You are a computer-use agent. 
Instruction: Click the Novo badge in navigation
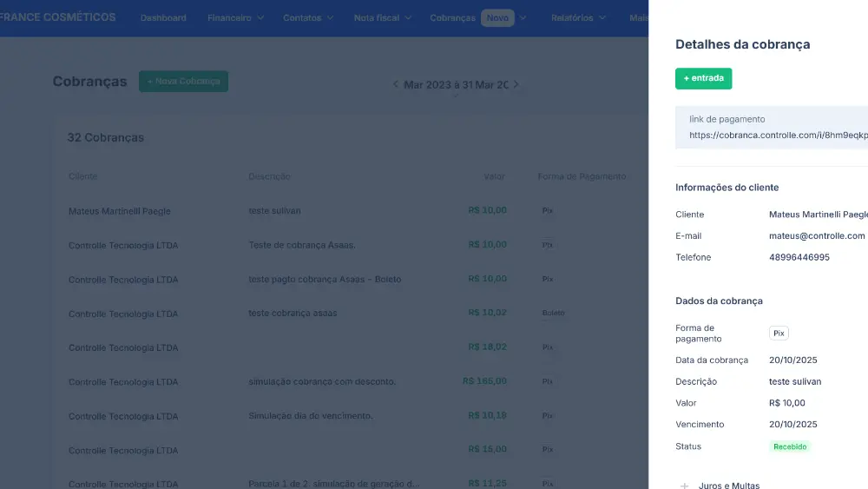pos(497,17)
